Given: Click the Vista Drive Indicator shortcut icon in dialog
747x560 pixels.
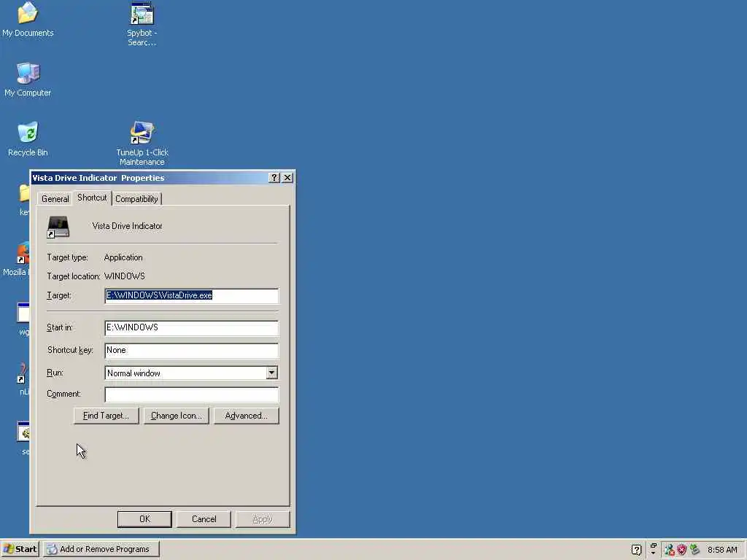Looking at the screenshot, I should 58,227.
